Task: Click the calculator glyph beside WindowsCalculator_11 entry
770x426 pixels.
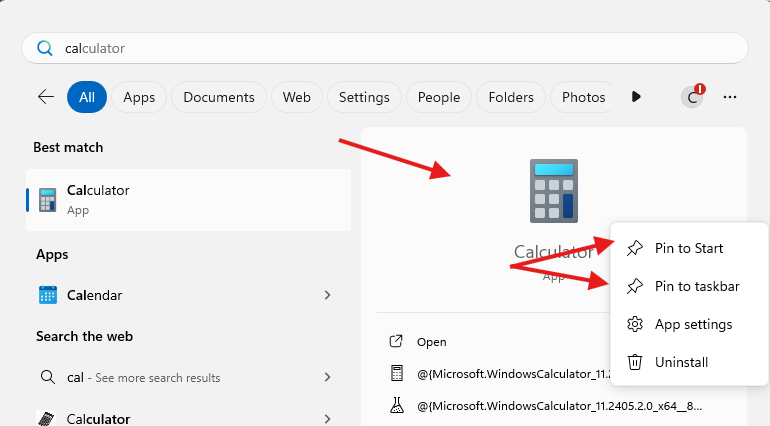Action: click(x=397, y=373)
